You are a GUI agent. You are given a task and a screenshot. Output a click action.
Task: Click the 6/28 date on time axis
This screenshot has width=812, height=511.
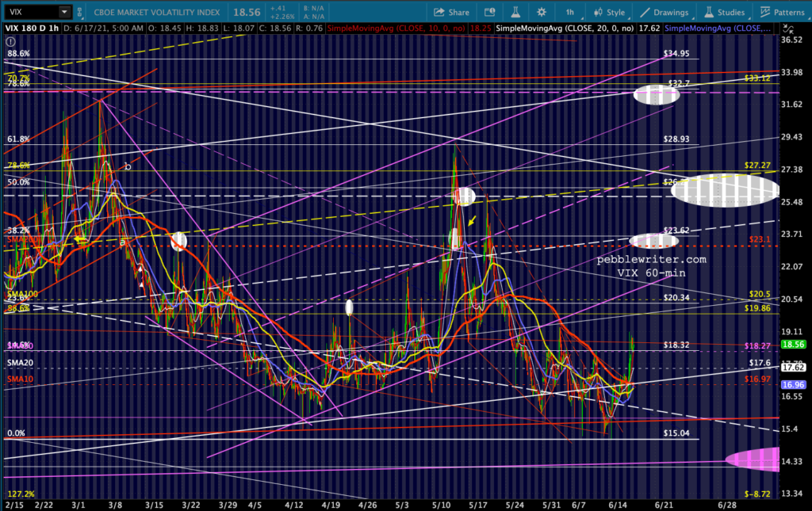point(727,505)
